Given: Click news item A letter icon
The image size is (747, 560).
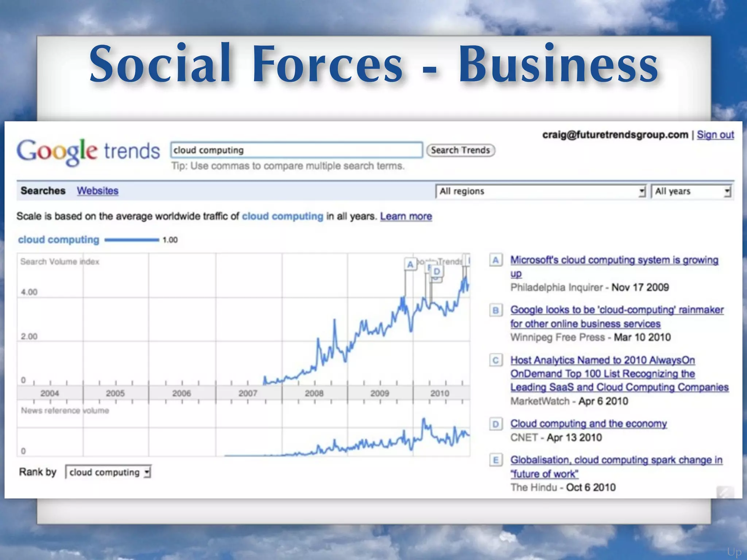Looking at the screenshot, I should click(x=496, y=260).
